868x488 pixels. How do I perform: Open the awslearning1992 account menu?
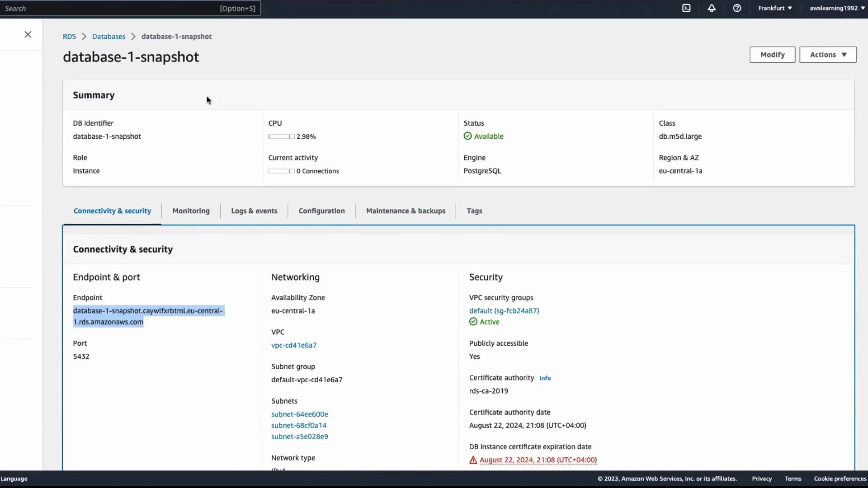[836, 8]
